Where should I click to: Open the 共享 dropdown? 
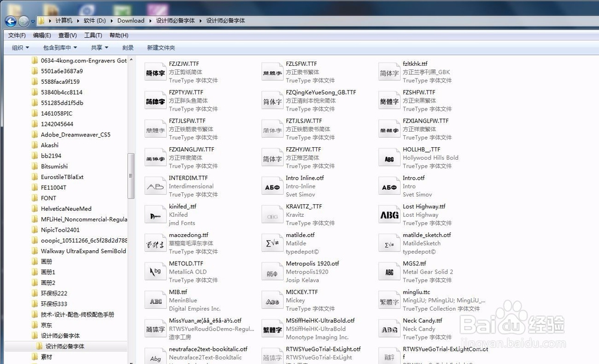[x=99, y=48]
